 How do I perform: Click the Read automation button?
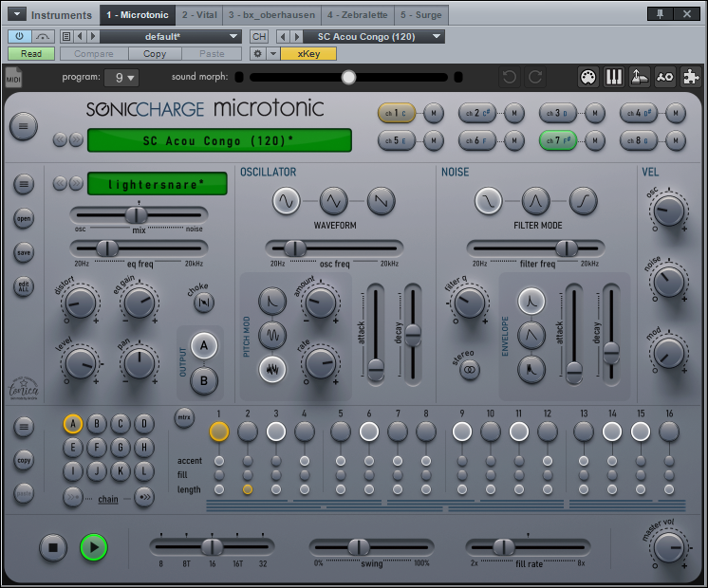31,54
